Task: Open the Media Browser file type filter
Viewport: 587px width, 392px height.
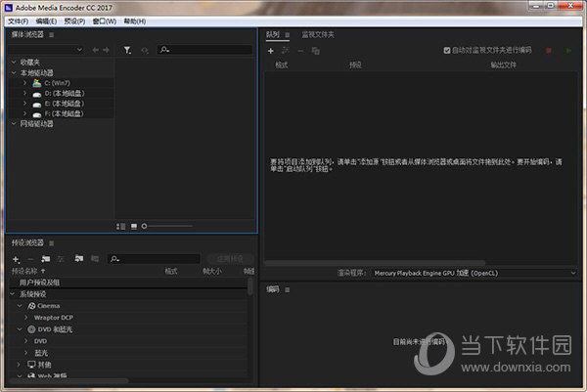Action: (x=127, y=50)
